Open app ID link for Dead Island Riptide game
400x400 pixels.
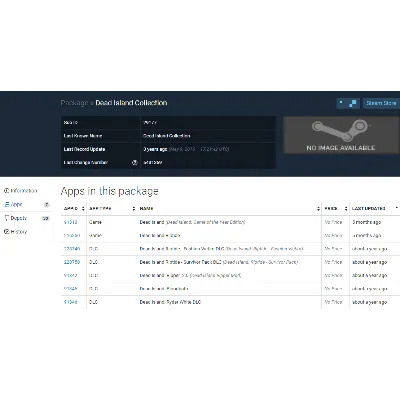(x=72, y=235)
